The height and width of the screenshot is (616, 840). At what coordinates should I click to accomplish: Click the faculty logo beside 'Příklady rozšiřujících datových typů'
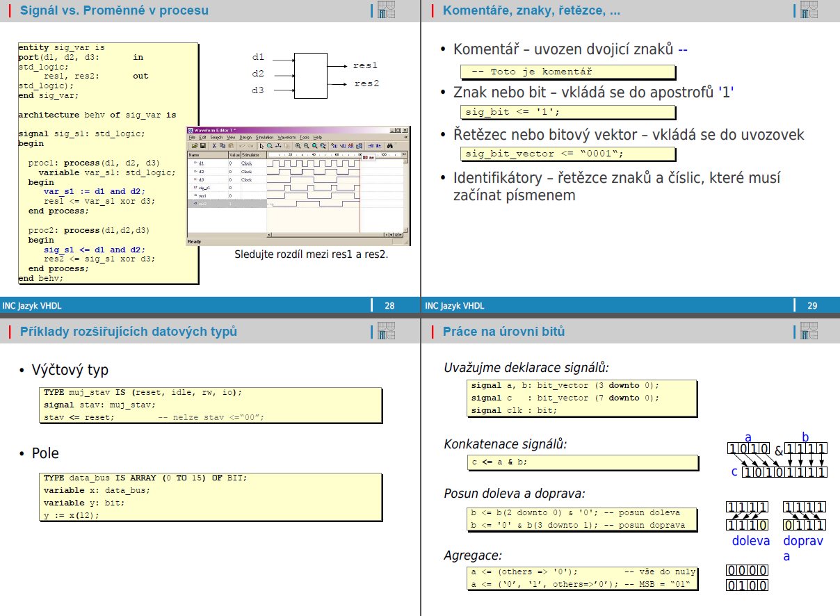pos(386,331)
